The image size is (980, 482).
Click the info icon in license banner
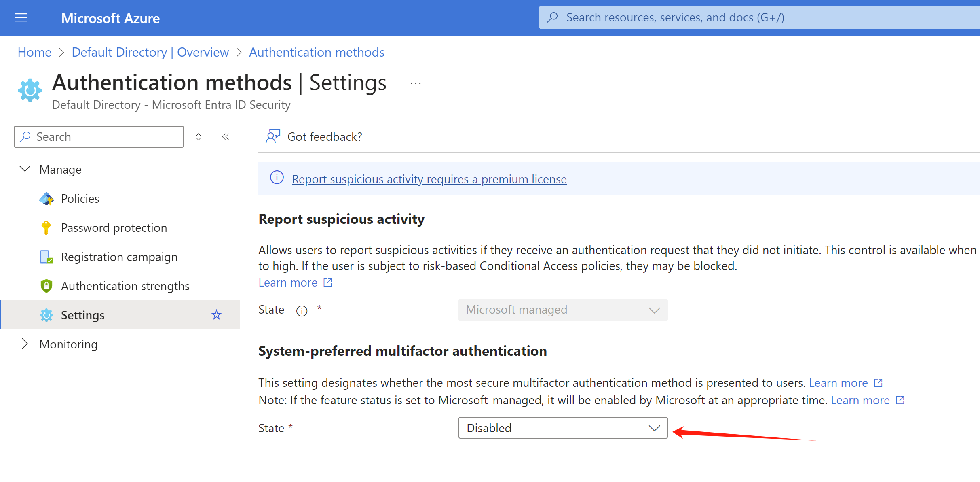tap(277, 178)
